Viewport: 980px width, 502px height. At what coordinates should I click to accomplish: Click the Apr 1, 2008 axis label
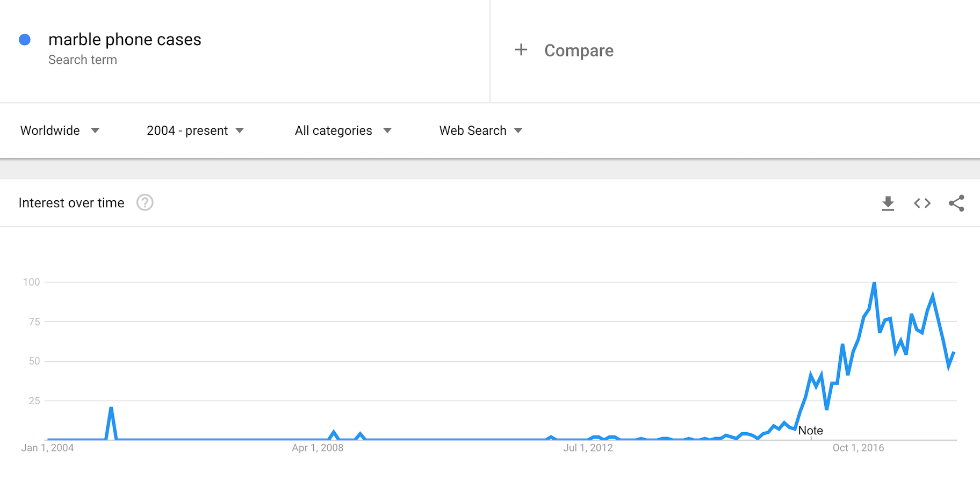(318, 448)
